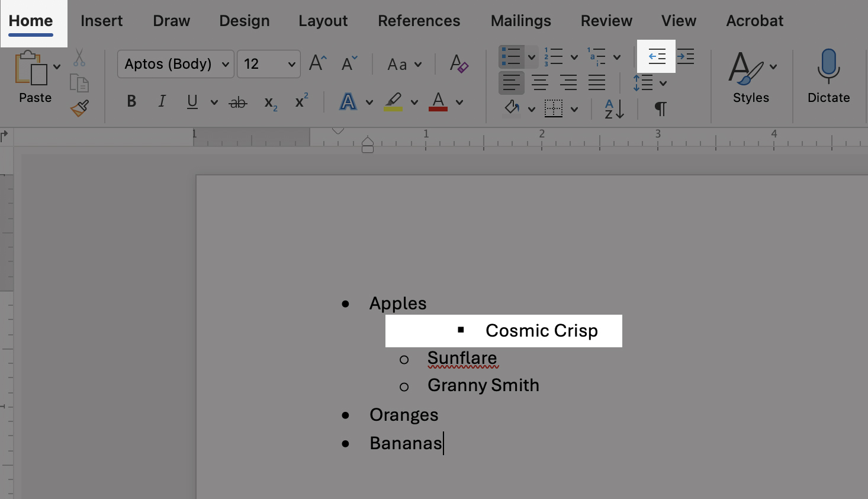Open the Aptos (Body) font dropdown
Image resolution: width=868 pixels, height=499 pixels.
(x=226, y=64)
